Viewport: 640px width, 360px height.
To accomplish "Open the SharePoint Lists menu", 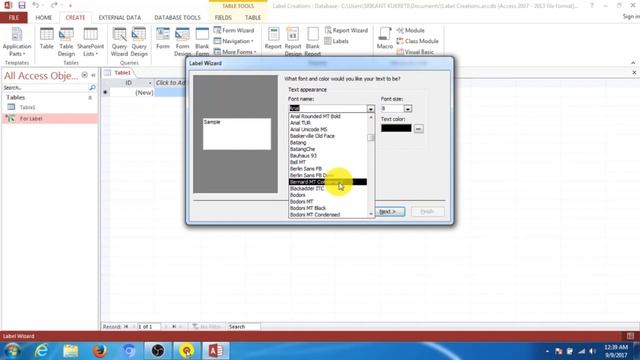I will (90, 42).
